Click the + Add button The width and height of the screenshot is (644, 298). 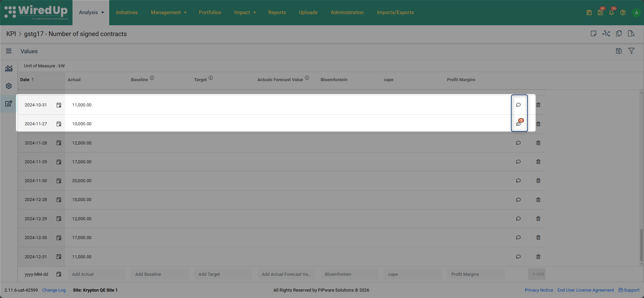(x=537, y=274)
